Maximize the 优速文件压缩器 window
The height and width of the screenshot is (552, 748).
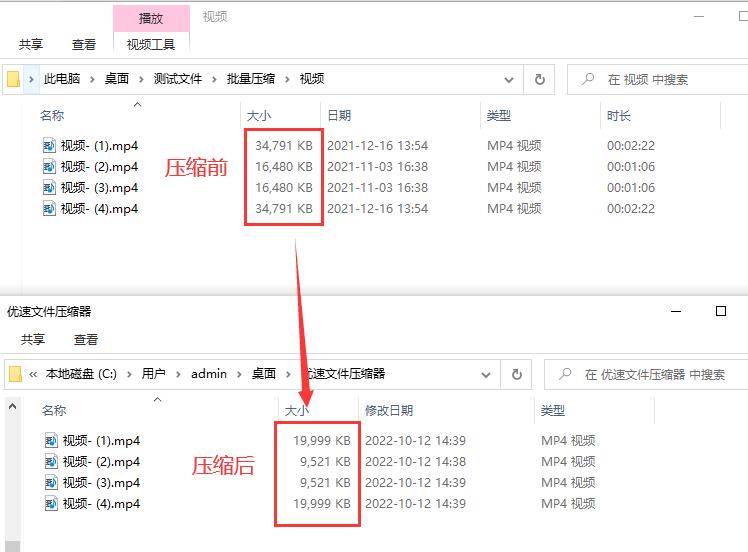point(721,311)
